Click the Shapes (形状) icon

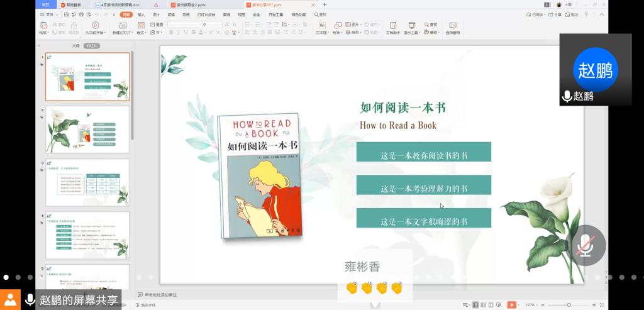click(x=338, y=25)
